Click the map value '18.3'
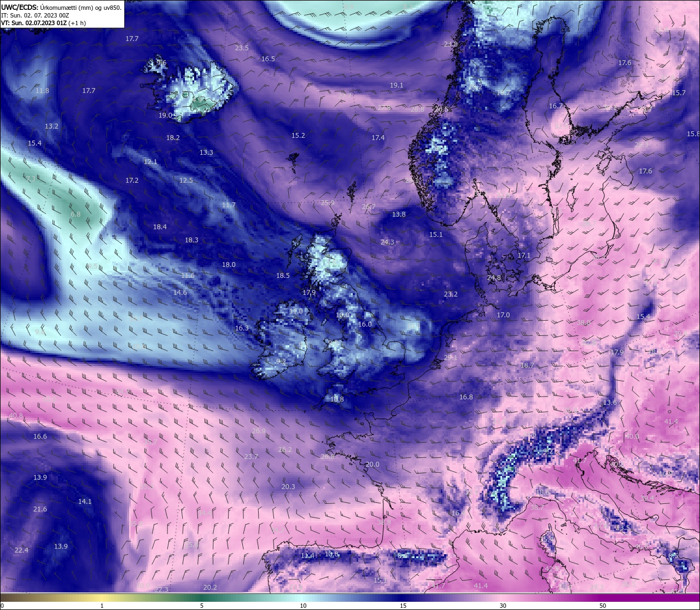Image resolution: width=700 pixels, height=610 pixels. (191, 240)
